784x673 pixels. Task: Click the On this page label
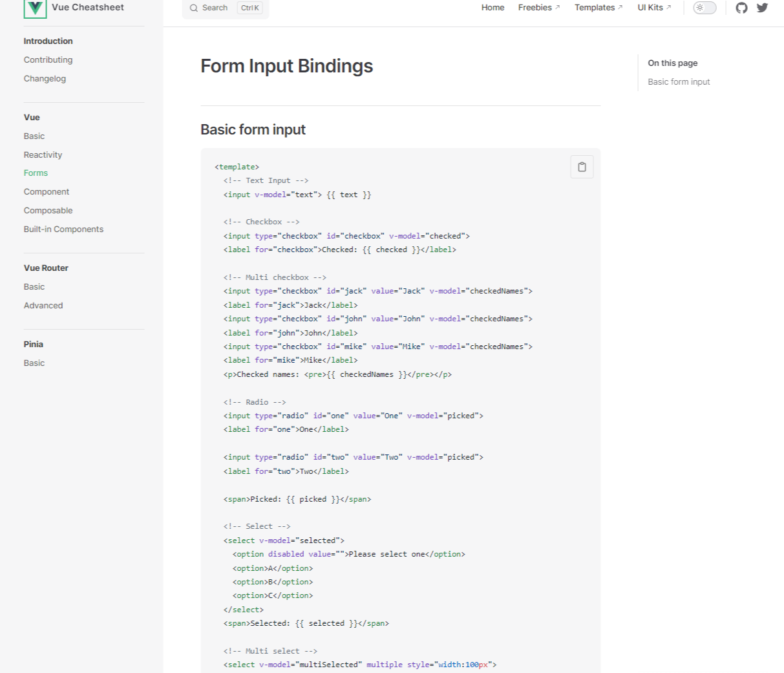pyautogui.click(x=673, y=63)
